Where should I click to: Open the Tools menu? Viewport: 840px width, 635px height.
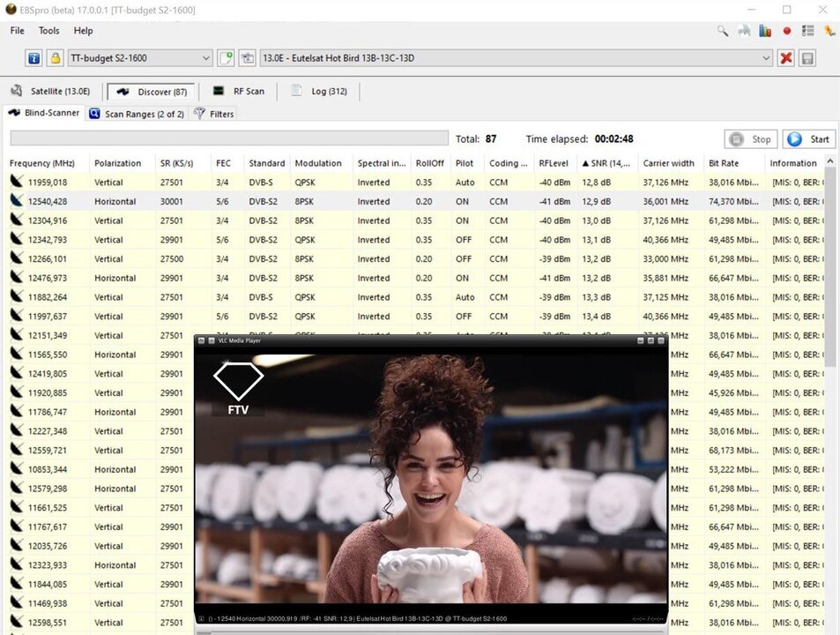click(x=48, y=30)
